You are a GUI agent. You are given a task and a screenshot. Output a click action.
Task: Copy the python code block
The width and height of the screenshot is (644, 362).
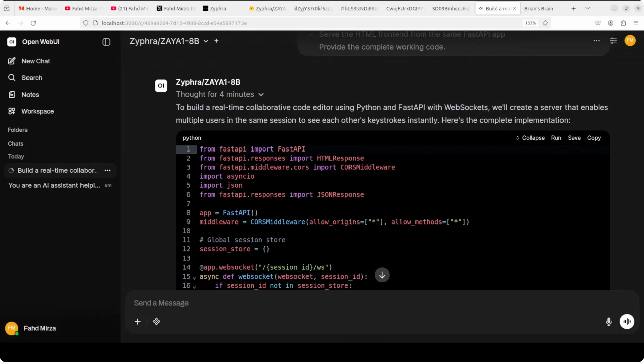click(594, 138)
